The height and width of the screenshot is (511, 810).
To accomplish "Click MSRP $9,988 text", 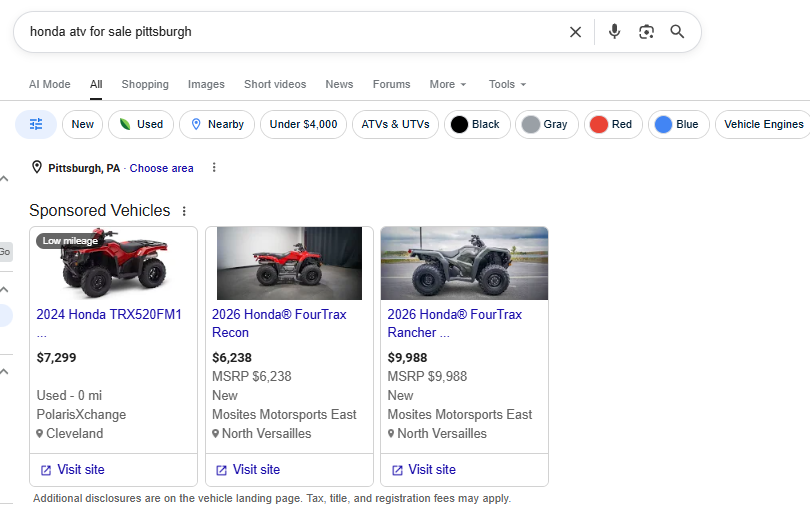I will [x=427, y=376].
